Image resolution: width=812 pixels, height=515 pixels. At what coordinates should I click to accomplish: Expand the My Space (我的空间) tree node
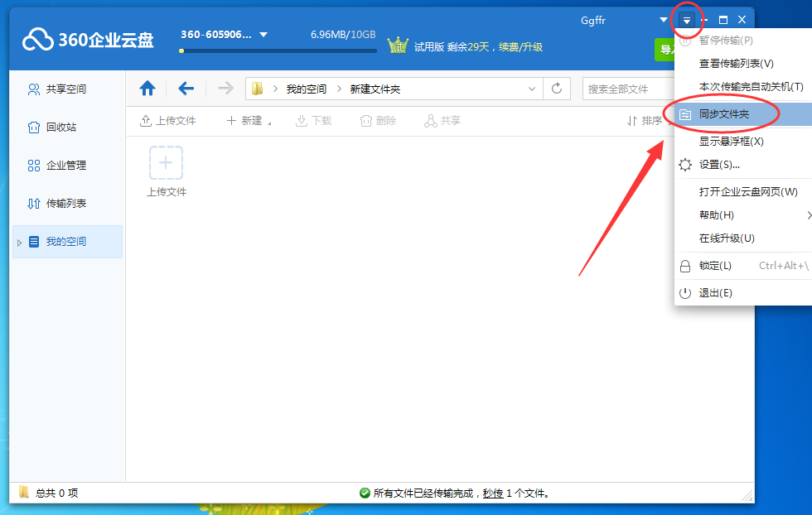[x=20, y=243]
